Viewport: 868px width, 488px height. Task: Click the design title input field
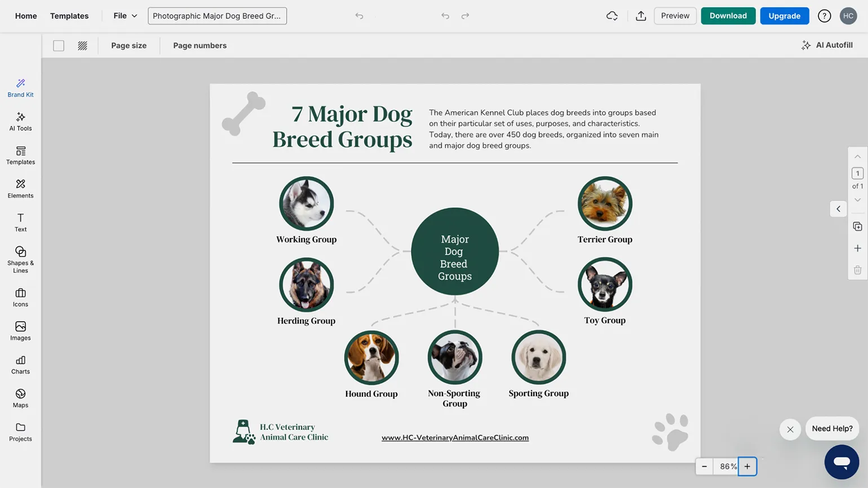(x=217, y=16)
